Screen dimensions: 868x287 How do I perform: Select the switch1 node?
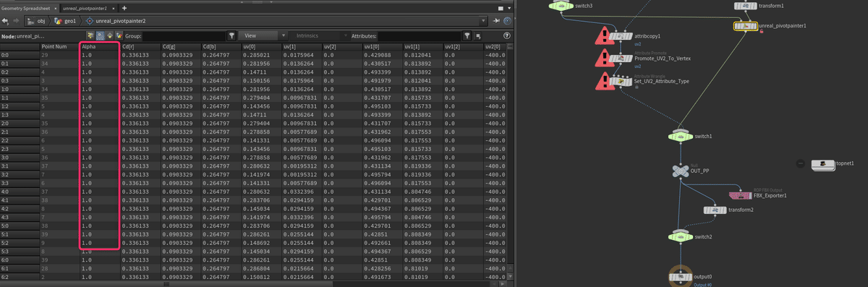681,136
